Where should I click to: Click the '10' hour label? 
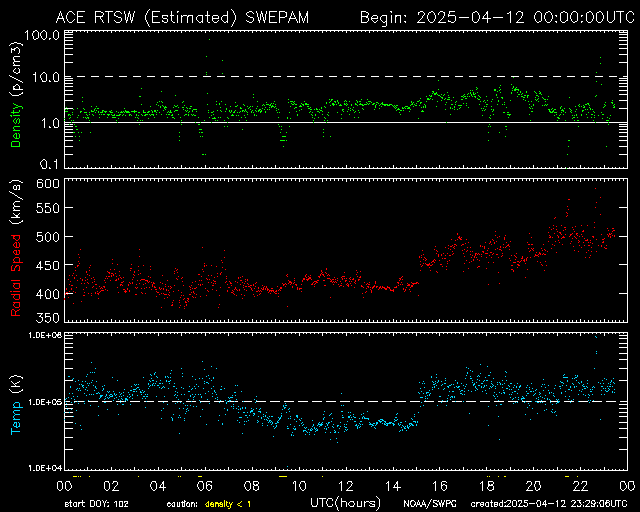click(x=299, y=486)
